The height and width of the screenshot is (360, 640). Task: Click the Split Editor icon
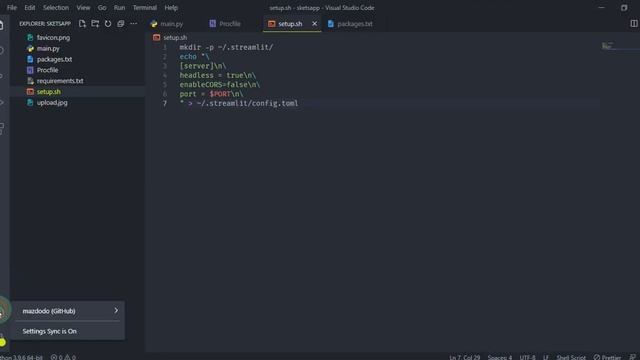[633, 24]
